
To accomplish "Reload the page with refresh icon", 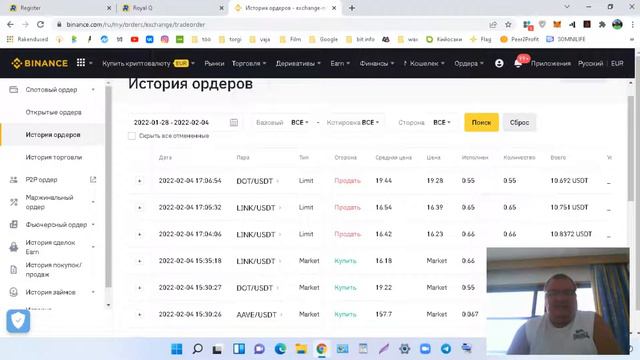I will click(x=40, y=24).
